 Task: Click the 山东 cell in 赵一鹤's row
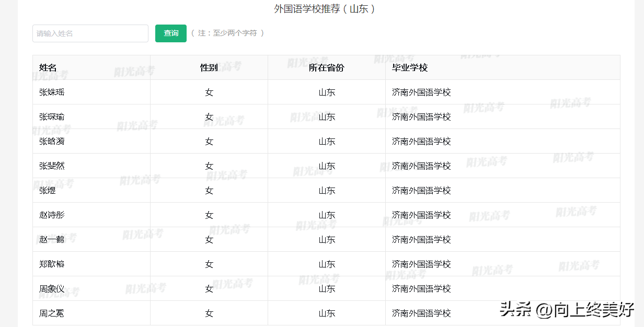pyautogui.click(x=327, y=240)
